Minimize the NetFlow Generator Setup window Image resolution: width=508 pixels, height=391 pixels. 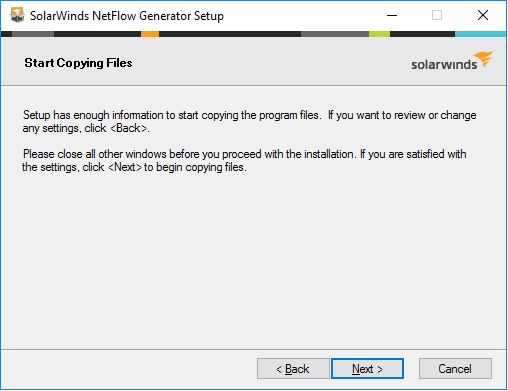click(392, 15)
